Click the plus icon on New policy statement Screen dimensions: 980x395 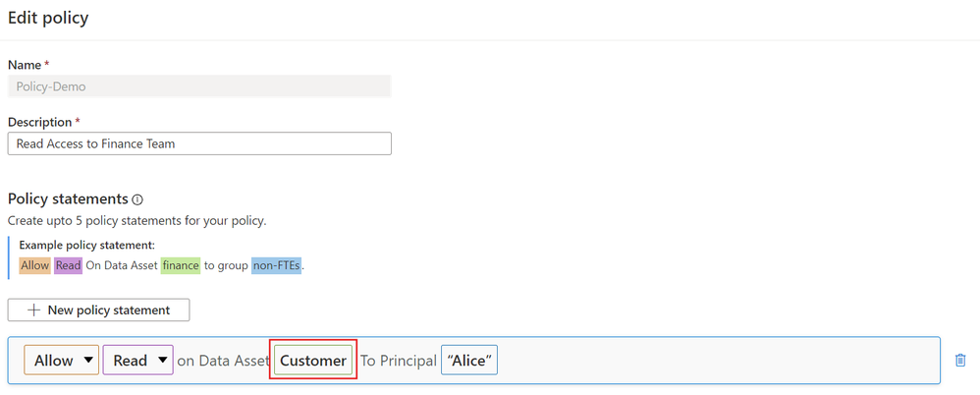tap(33, 310)
